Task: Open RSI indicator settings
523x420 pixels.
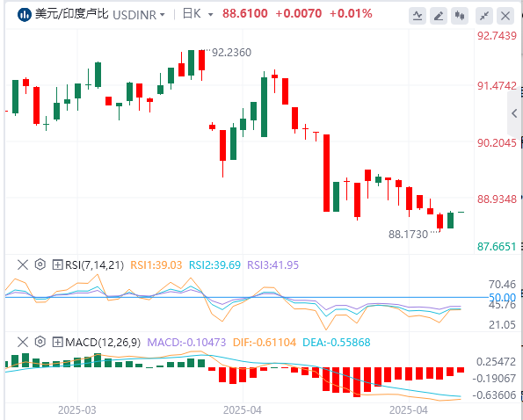Action: point(40,264)
